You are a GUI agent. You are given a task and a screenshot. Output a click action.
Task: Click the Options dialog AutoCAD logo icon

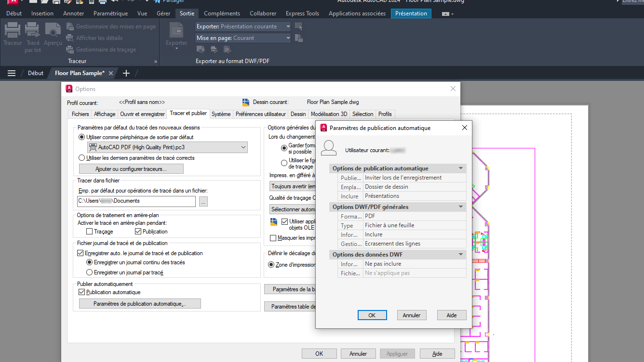tap(69, 89)
